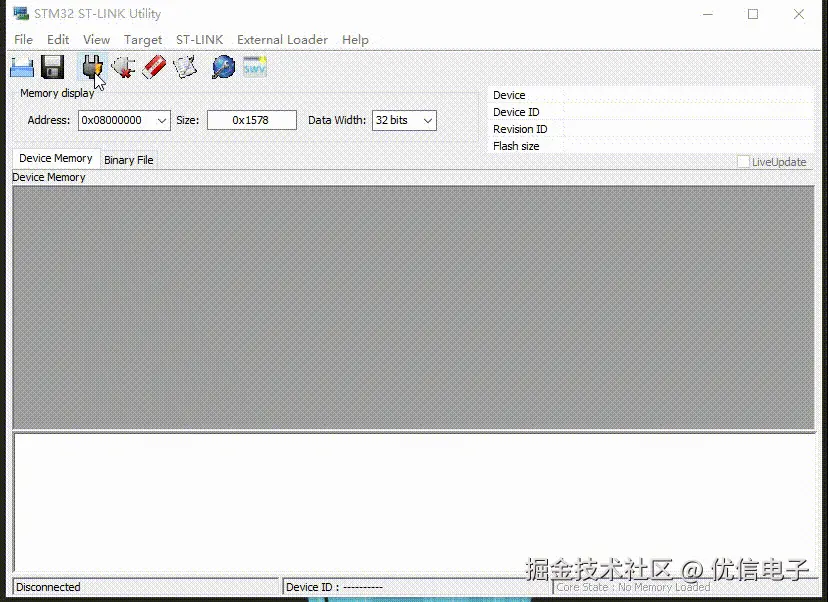Click the Disconnect from target icon
Image resolution: width=828 pixels, height=602 pixels.
tap(124, 67)
